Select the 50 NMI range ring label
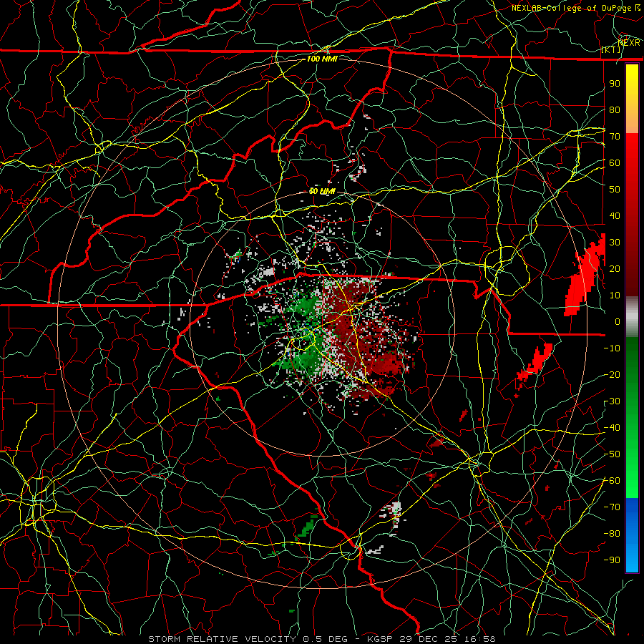The height and width of the screenshot is (644, 644). 322,191
